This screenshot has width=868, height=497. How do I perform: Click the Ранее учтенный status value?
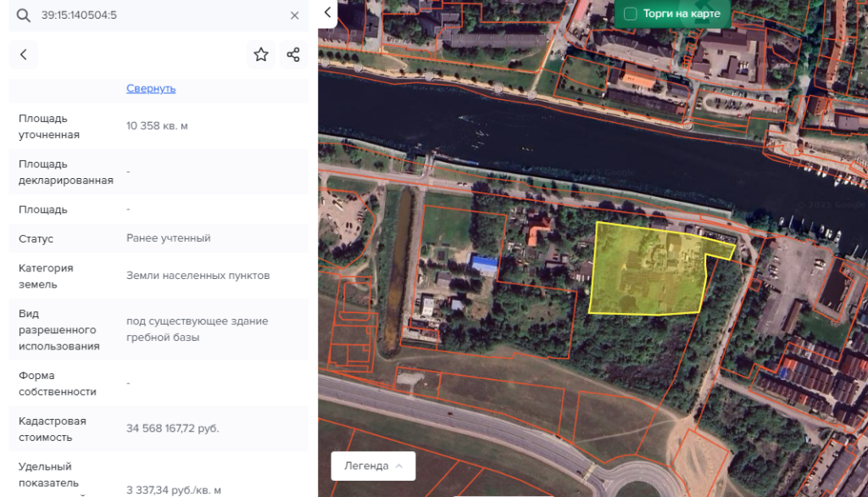click(168, 238)
